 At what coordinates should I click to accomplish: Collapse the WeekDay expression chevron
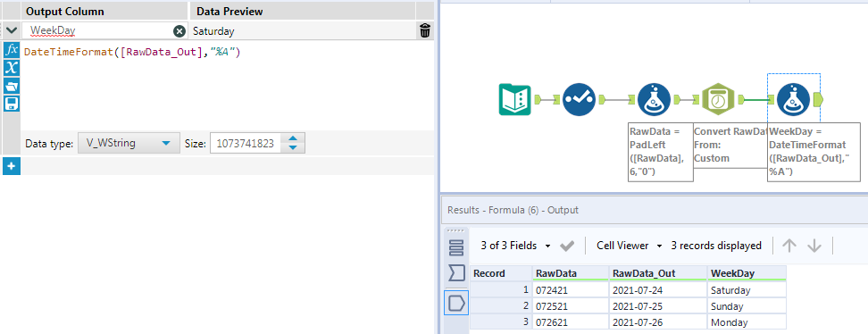11,31
